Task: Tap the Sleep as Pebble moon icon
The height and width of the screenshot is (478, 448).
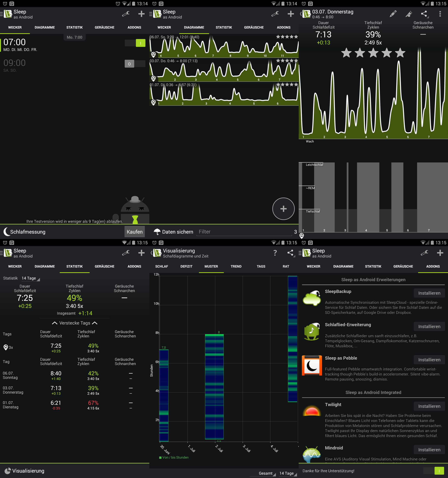Action: [x=312, y=365]
